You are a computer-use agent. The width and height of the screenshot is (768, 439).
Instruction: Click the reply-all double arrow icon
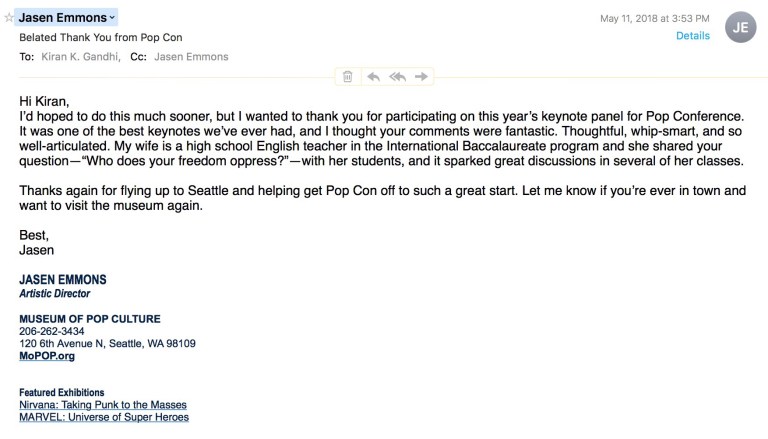[397, 77]
